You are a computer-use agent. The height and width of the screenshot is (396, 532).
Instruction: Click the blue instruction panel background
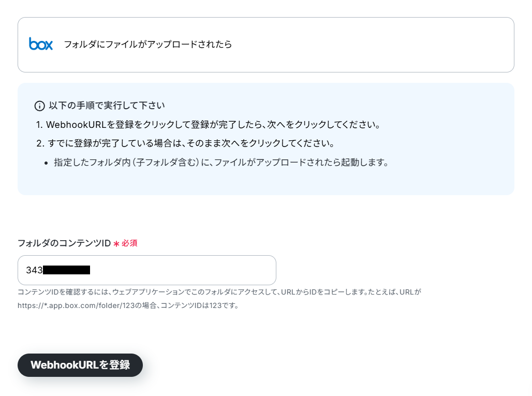click(441, 177)
